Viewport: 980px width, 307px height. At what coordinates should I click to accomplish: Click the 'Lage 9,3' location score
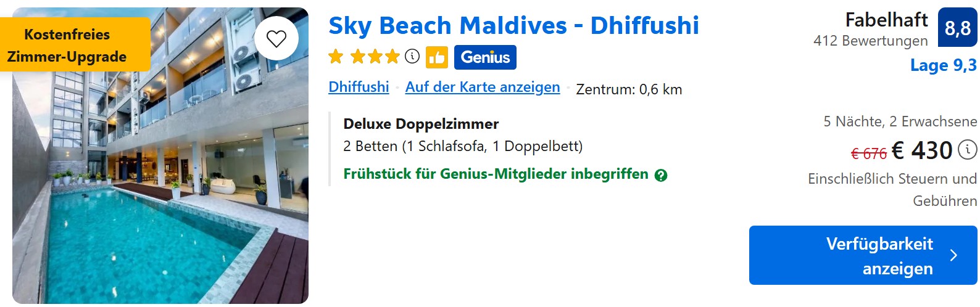click(x=943, y=65)
